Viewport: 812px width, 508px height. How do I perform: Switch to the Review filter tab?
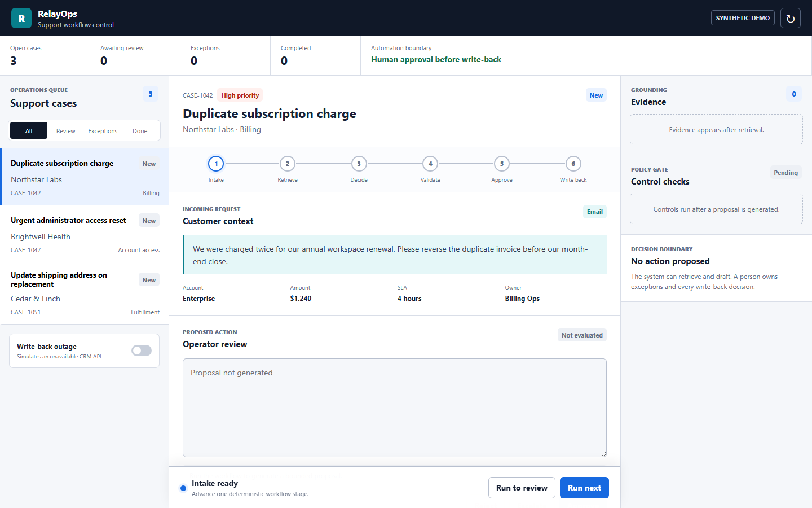tap(65, 131)
